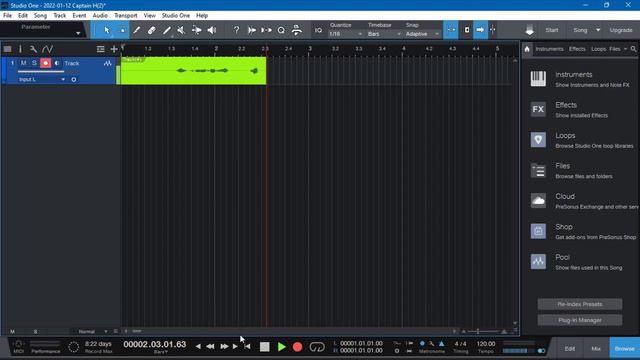Search the browser with magnifier icon
This screenshot has height=360, width=640.
tap(633, 49)
